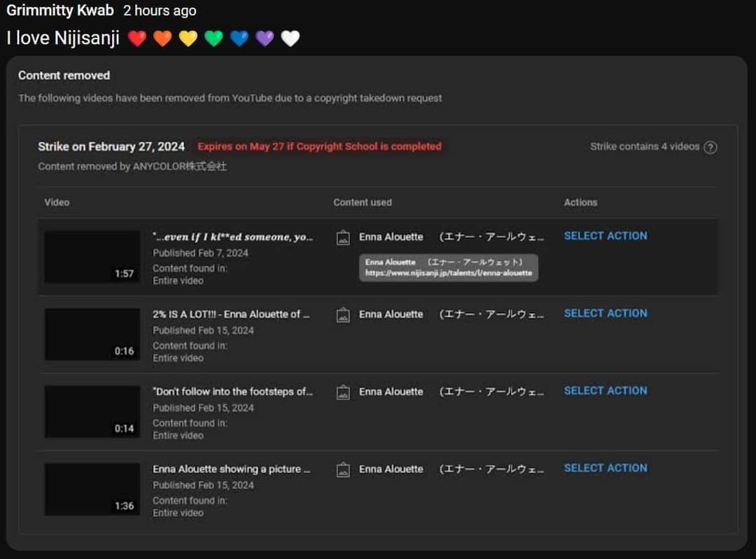Click content icon in 'showing a picture' row
This screenshot has width=756, height=559.
(x=343, y=470)
